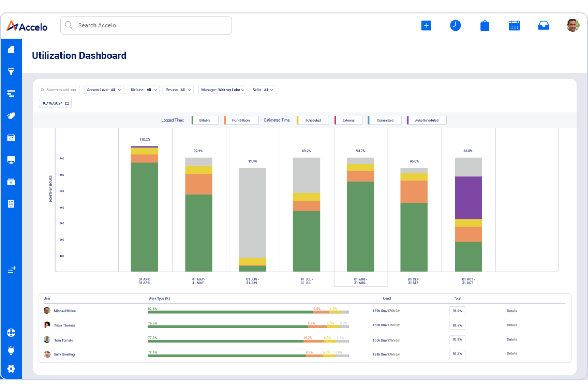This screenshot has height=392, width=588.
Task: Open Details for Tricia Thomas
Action: pos(512,325)
